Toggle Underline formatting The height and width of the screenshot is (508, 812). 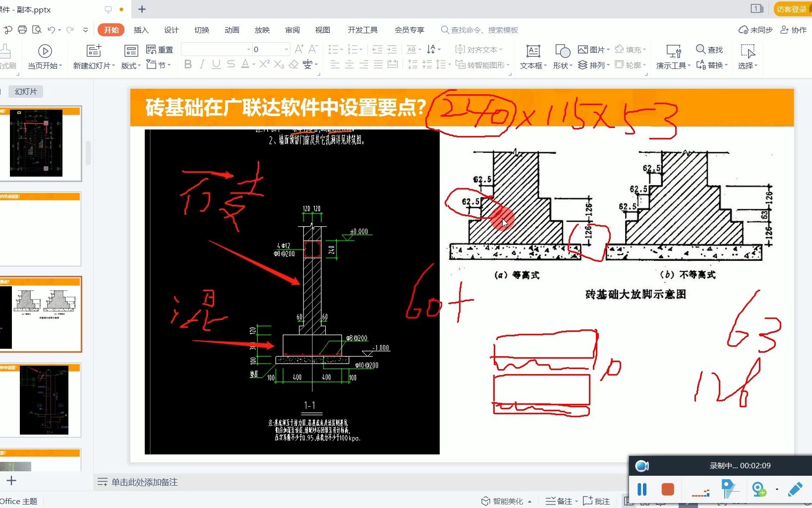pos(216,64)
